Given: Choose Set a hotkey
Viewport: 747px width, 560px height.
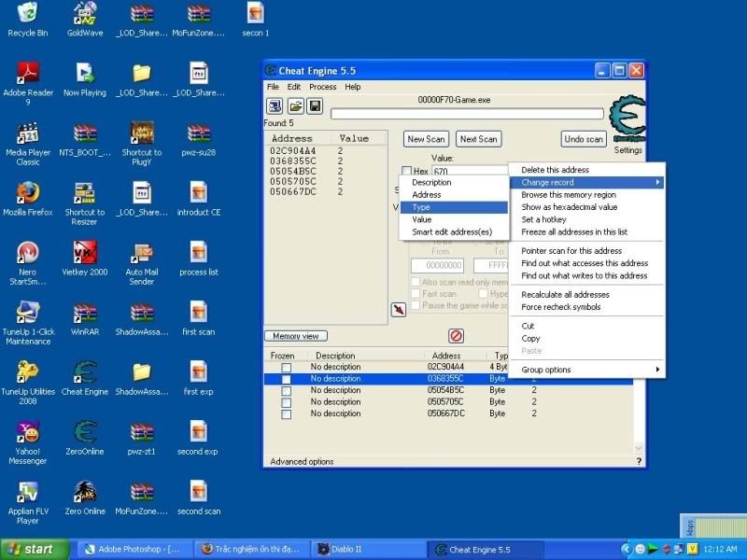Looking at the screenshot, I should pos(587,219).
